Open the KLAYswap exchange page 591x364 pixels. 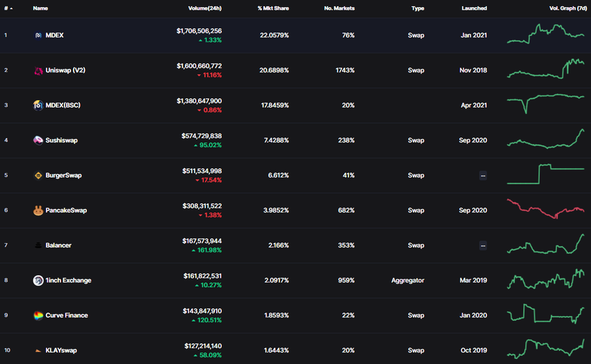[x=61, y=350]
